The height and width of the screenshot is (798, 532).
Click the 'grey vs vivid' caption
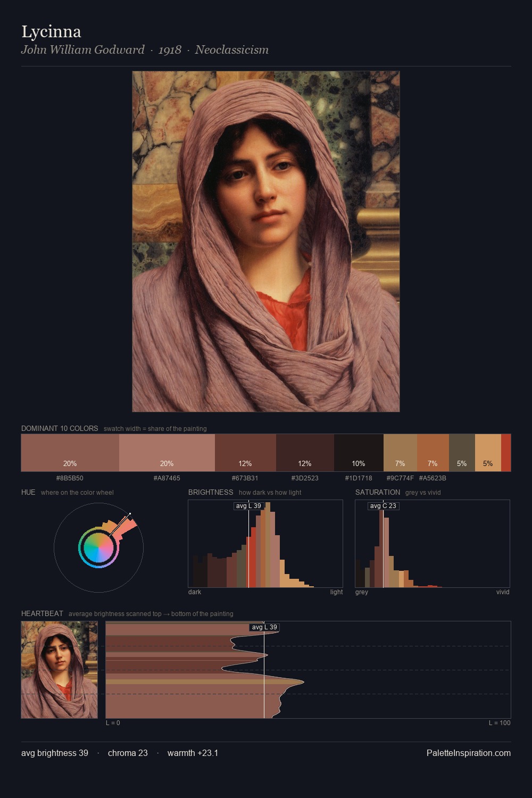[423, 493]
